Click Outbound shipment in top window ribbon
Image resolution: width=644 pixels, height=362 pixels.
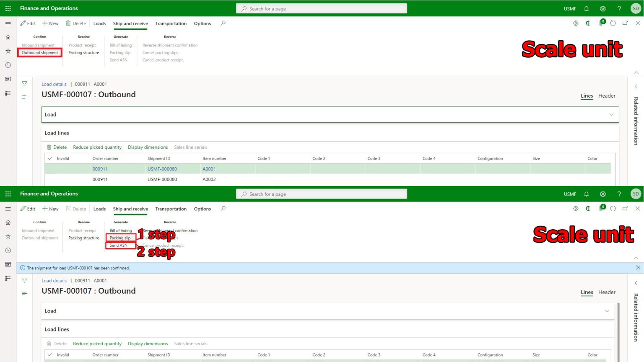point(40,53)
